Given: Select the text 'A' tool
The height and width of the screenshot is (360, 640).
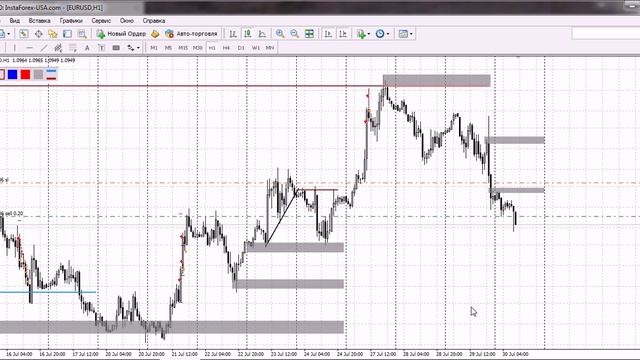Looking at the screenshot, I should point(87,48).
